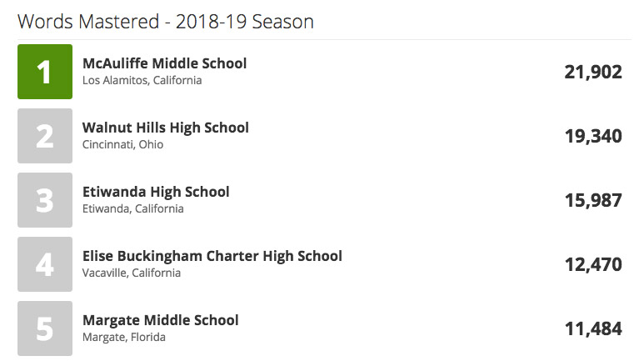This screenshot has width=644, height=361.
Task: Open Elise Buckingham Charter High School
Action: click(x=212, y=256)
